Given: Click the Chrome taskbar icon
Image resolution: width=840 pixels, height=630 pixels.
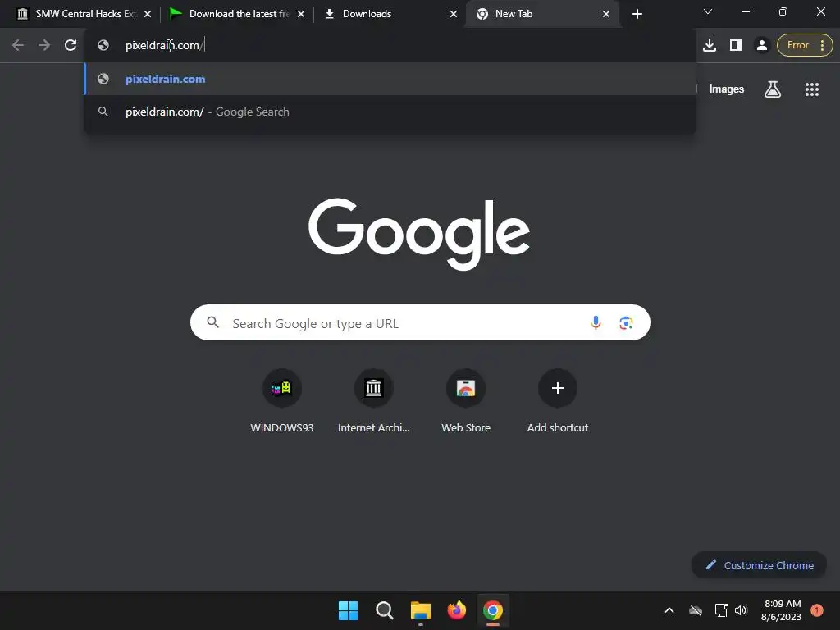Looking at the screenshot, I should point(493,610).
